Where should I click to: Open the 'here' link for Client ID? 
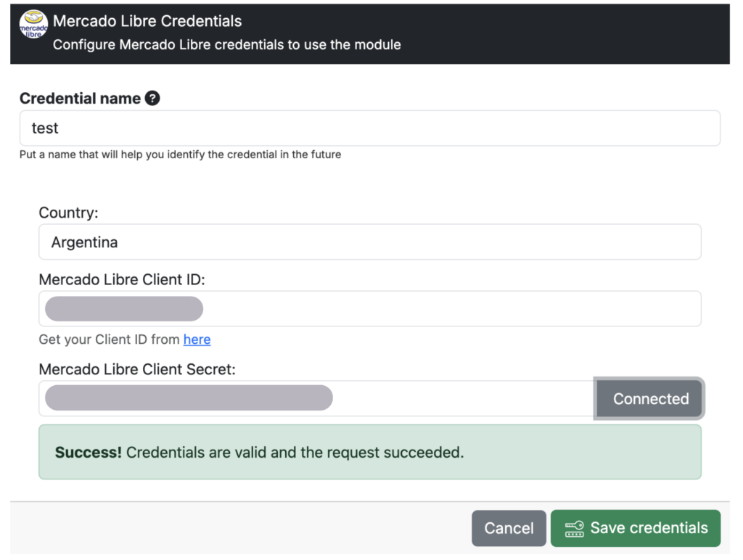[197, 339]
